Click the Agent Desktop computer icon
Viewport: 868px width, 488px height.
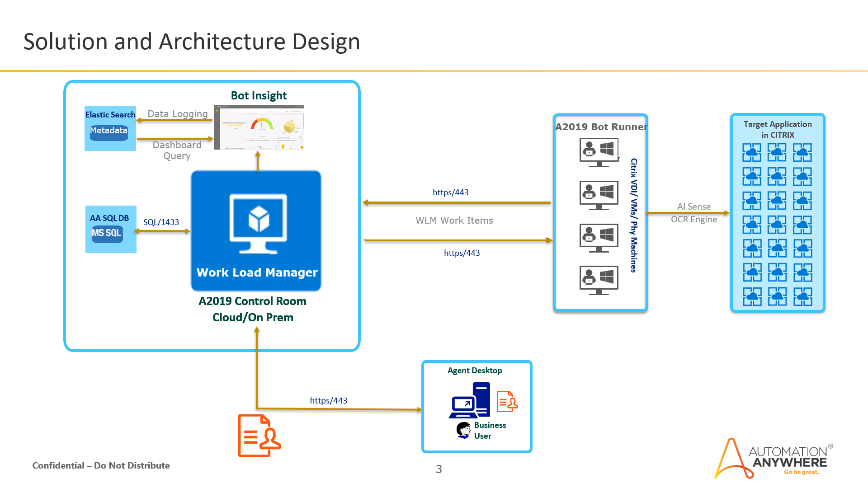click(470, 401)
